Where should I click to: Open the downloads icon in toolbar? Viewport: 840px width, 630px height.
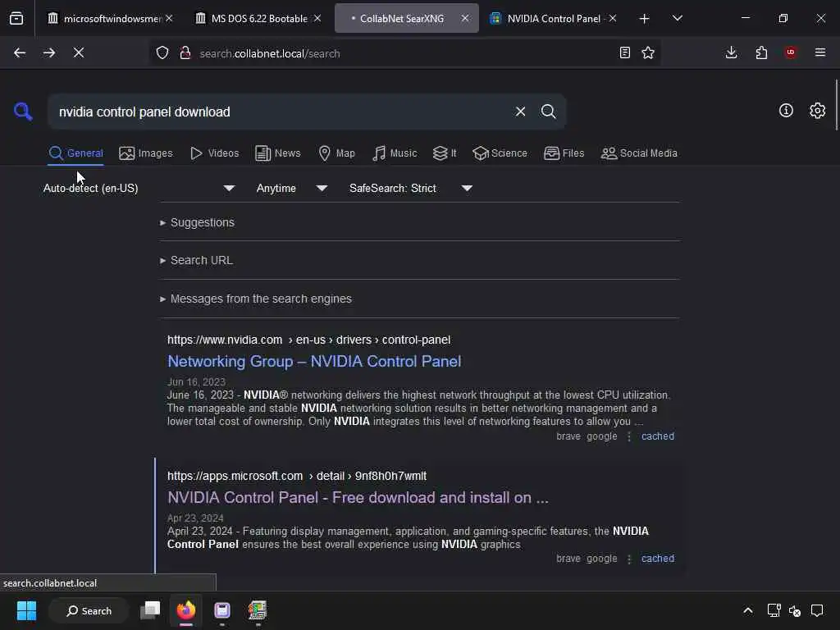pyautogui.click(x=731, y=52)
